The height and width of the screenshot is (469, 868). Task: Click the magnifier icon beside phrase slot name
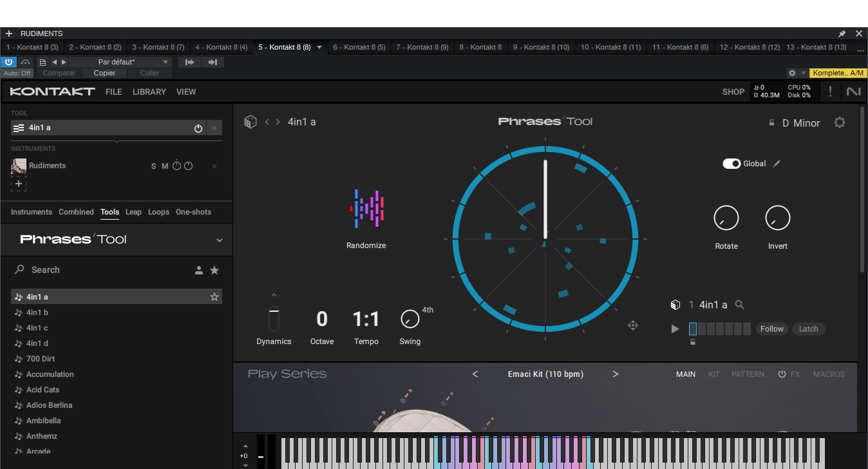(740, 305)
